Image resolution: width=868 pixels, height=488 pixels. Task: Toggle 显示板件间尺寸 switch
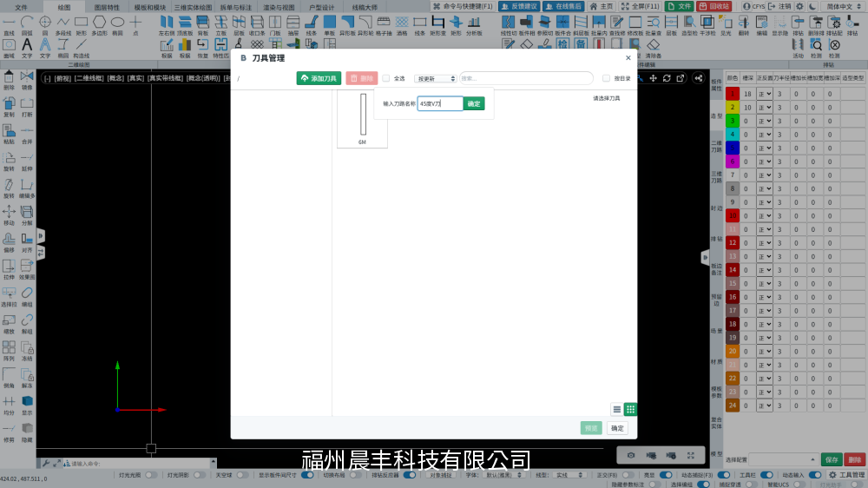(308, 475)
